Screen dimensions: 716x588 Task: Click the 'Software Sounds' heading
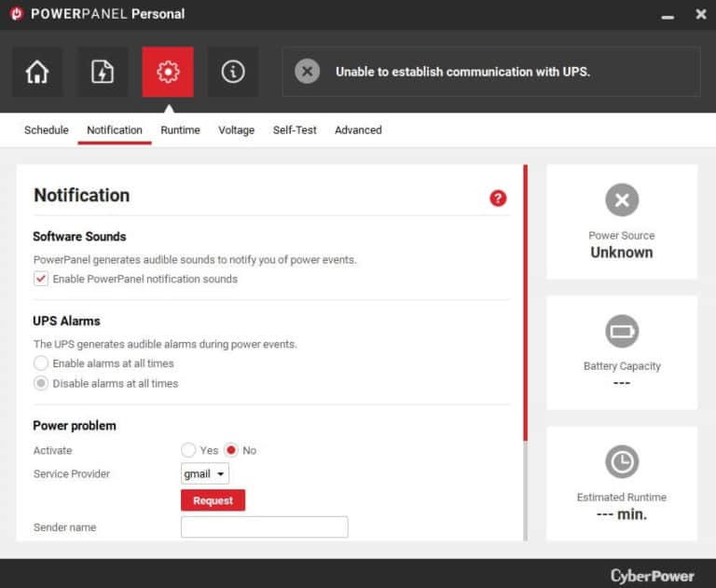pos(79,237)
